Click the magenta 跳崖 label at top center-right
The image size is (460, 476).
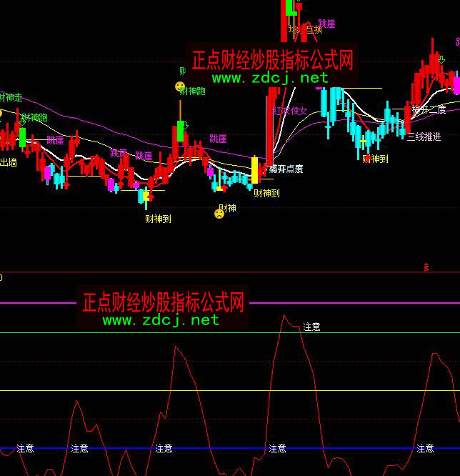pos(326,24)
